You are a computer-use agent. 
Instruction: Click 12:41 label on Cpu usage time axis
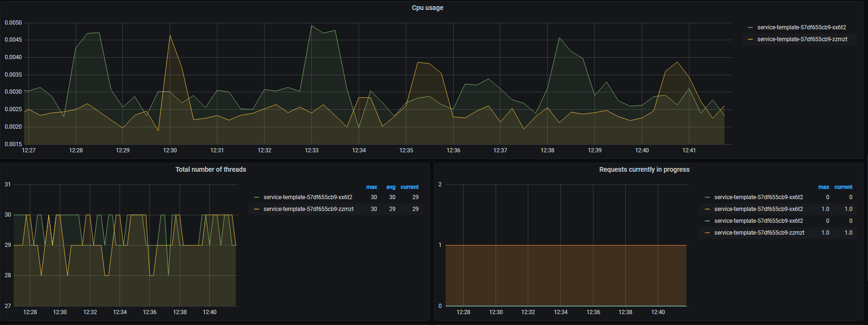click(x=689, y=150)
